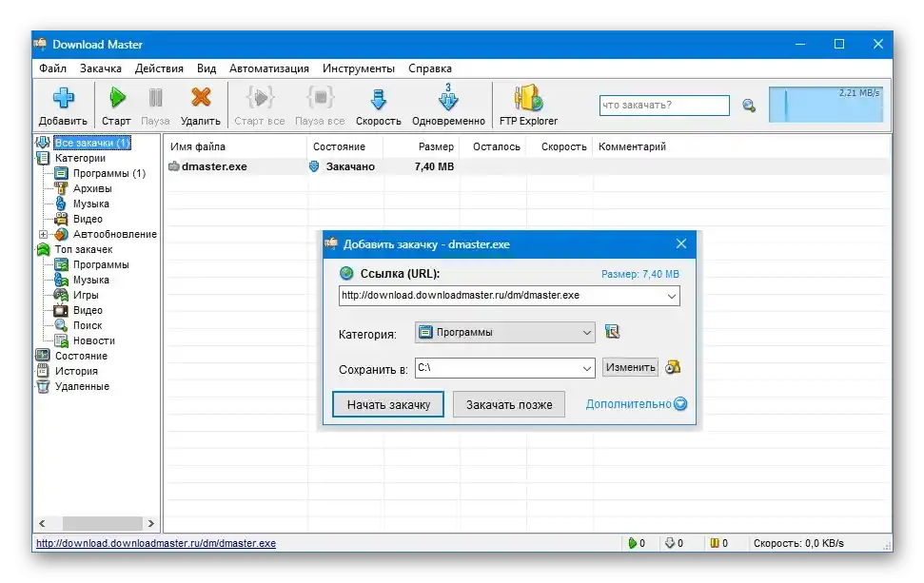Screen dimensions: 924x583
Task: Open Удаленные trash item in sidebar
Action: coord(82,387)
